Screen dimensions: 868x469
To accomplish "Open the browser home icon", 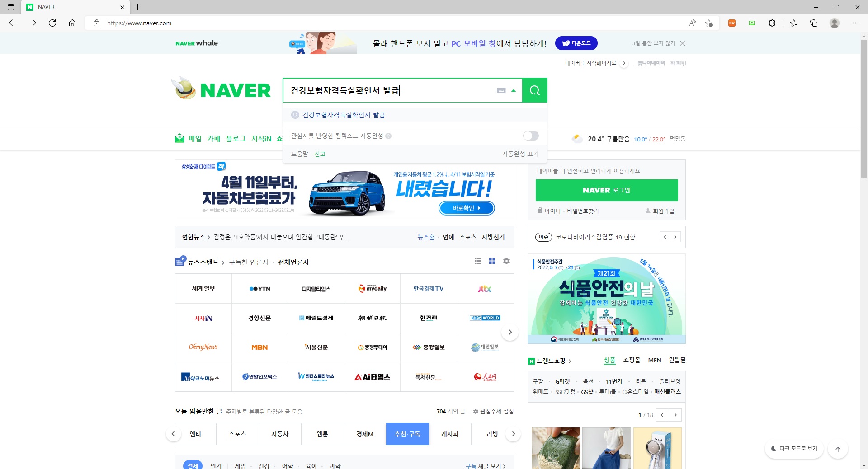I will 72,23.
